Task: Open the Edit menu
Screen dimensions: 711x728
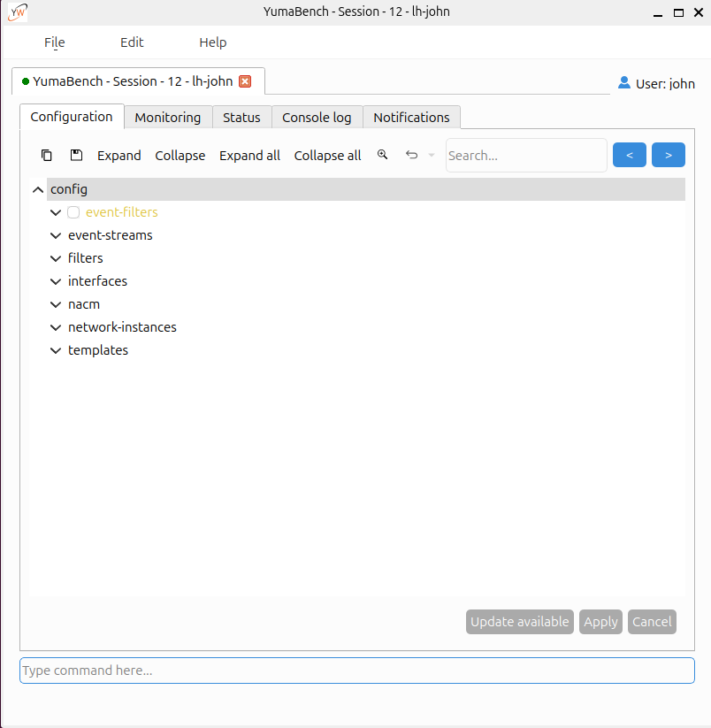Action: [x=132, y=42]
